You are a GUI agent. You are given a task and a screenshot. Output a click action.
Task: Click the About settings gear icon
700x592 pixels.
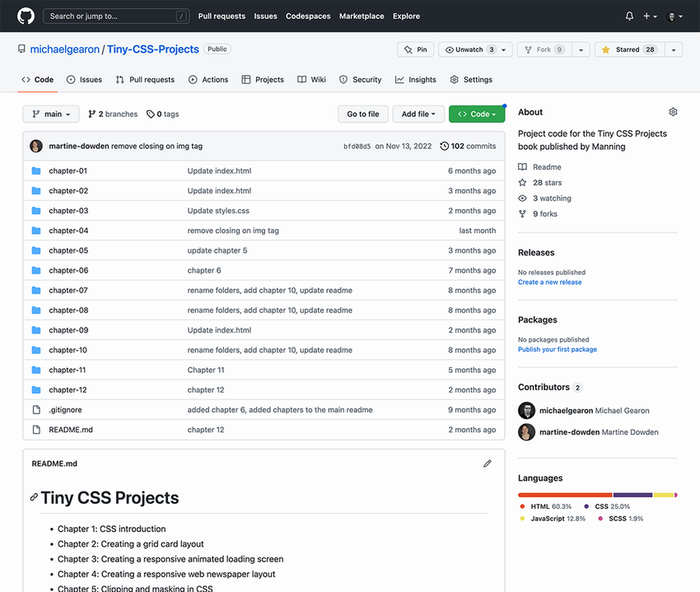click(x=673, y=112)
